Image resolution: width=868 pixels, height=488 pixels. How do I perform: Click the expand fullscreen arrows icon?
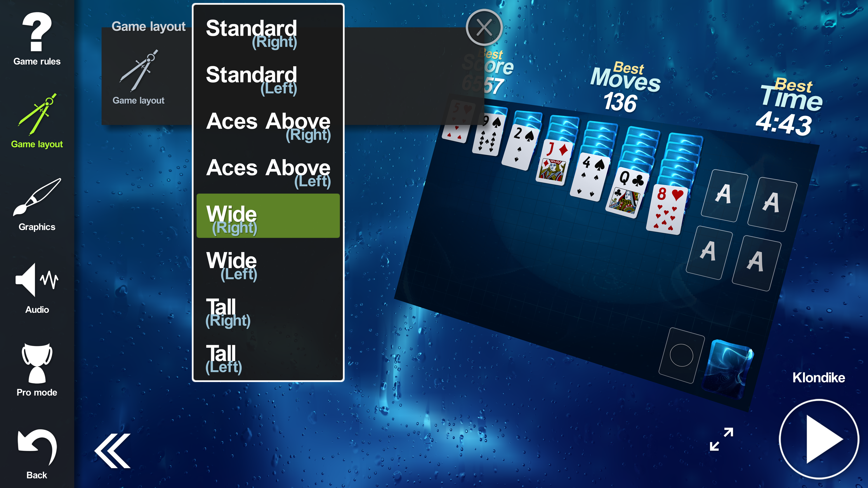(x=722, y=439)
